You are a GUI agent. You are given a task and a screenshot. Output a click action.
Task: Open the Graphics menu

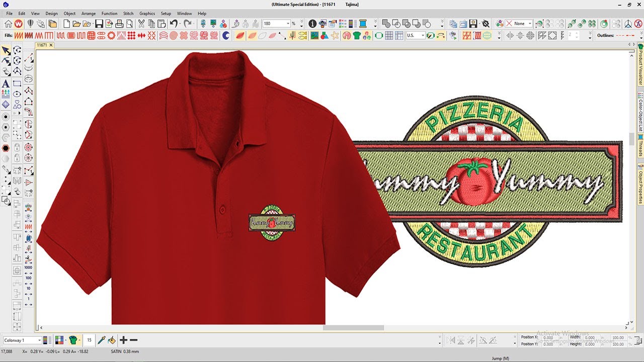(x=147, y=14)
